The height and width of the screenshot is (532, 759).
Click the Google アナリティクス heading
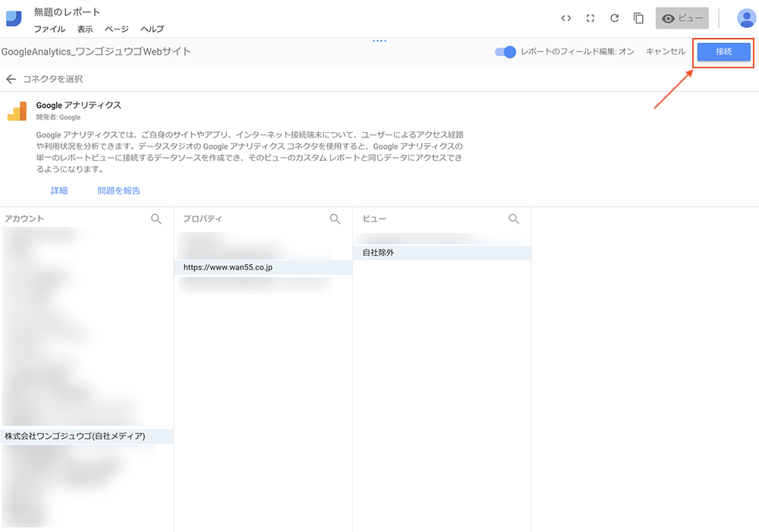[x=78, y=105]
